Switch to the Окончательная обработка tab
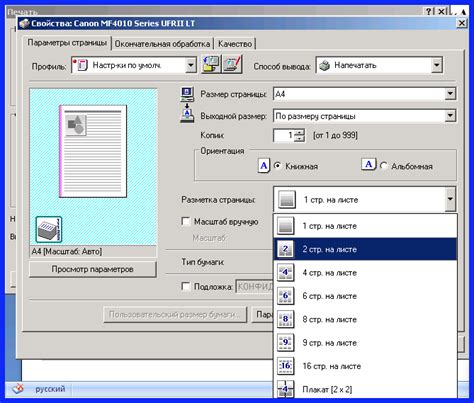The width and height of the screenshot is (474, 403). [x=162, y=44]
